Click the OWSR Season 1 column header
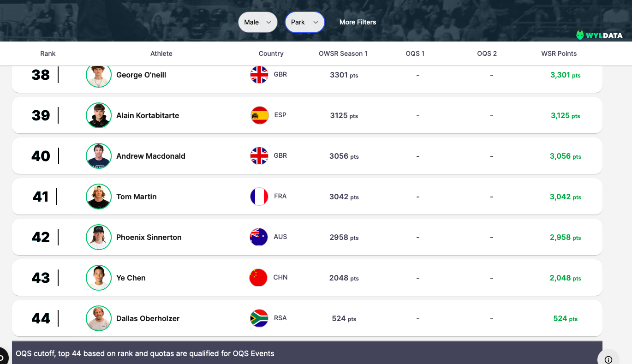Viewport: 632px width, 364px height. point(343,54)
